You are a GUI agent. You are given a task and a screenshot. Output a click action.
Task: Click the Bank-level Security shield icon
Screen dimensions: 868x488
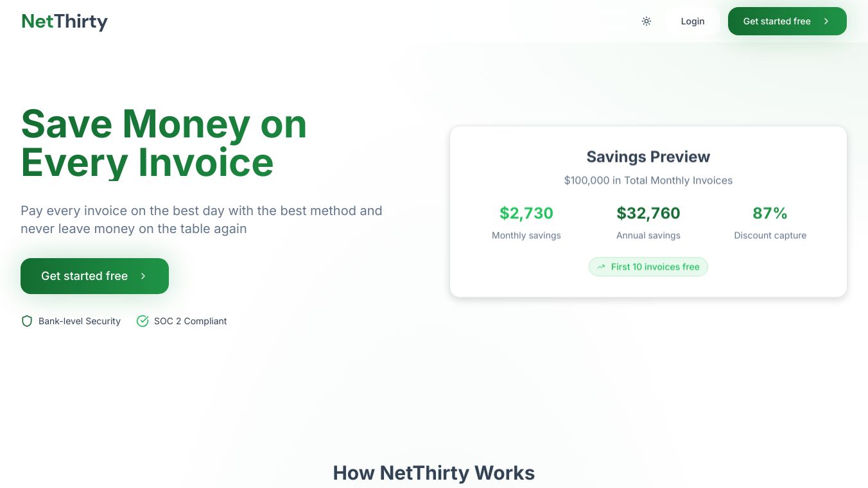tap(27, 321)
